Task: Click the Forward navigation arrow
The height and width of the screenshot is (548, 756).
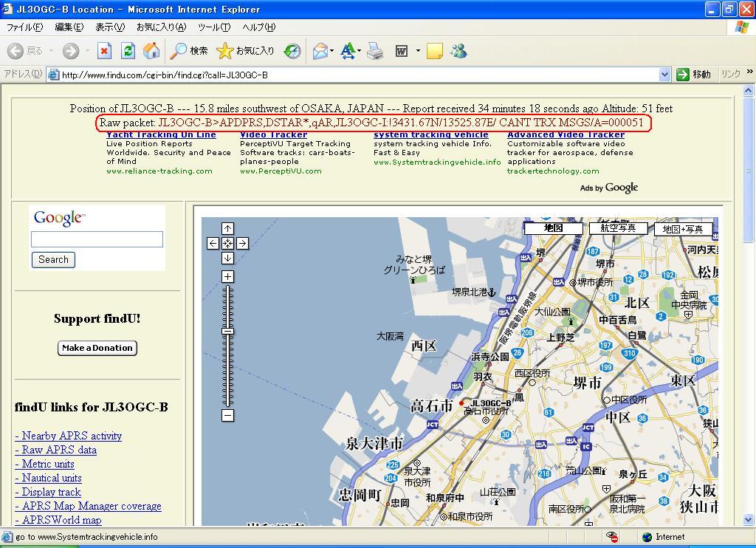Action: tap(71, 51)
